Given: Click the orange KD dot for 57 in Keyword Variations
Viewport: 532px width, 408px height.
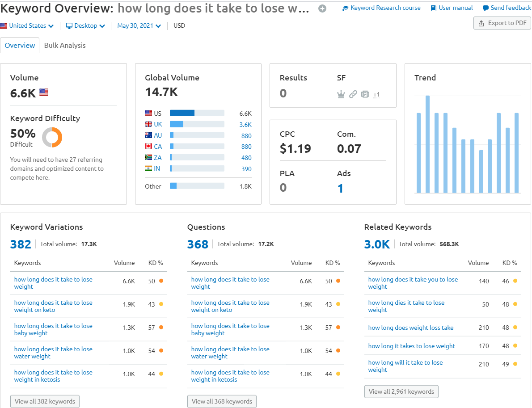Looking at the screenshot, I should click(x=161, y=327).
